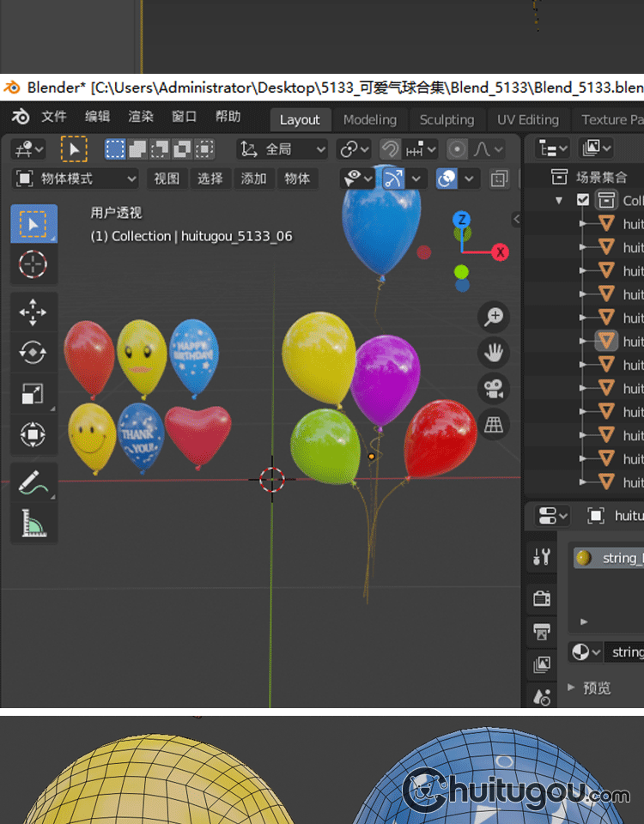Click the zoom magnifier viewport icon
Screen dimensions: 644x824
pyautogui.click(x=494, y=317)
